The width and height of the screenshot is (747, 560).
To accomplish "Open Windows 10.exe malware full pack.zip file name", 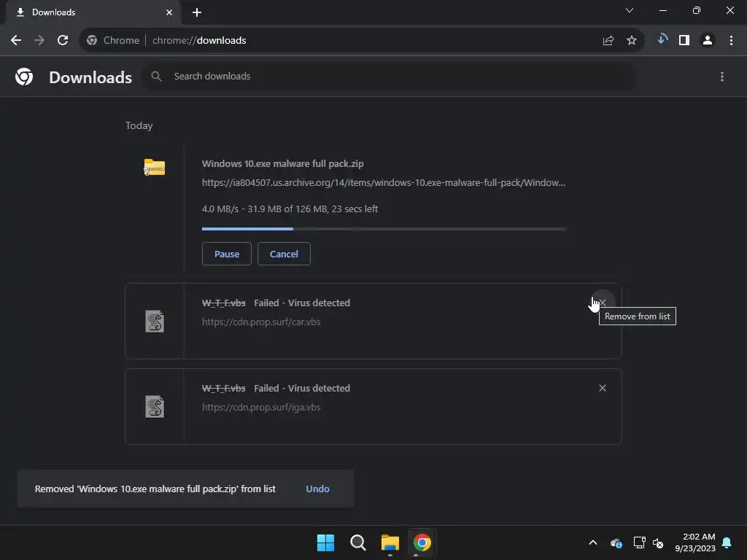I will tap(282, 164).
